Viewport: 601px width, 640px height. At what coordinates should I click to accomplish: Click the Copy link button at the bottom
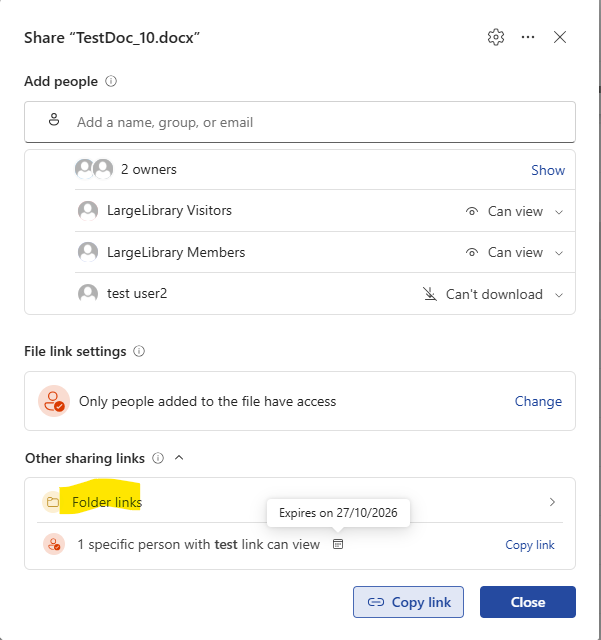408,602
